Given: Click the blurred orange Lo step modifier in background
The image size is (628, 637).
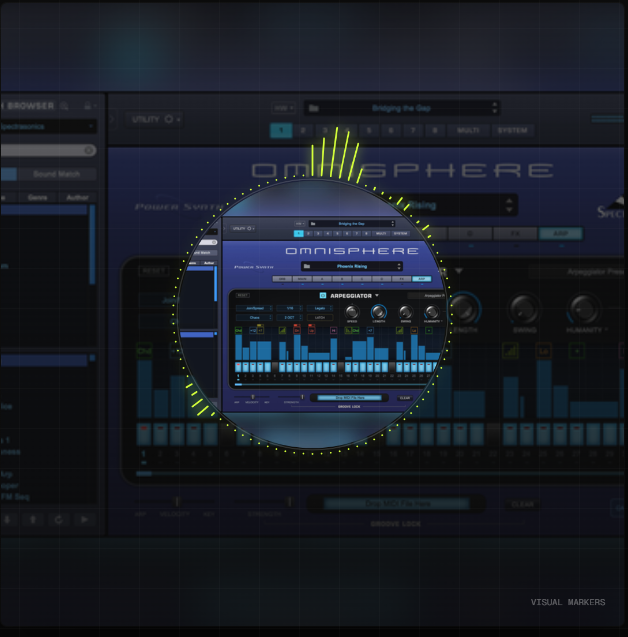Looking at the screenshot, I should [543, 351].
